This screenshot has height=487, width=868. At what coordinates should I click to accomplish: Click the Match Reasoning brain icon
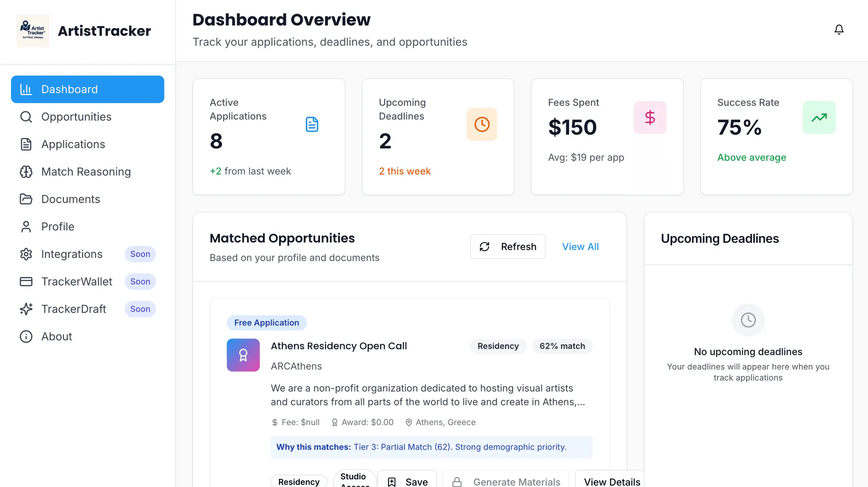[26, 172]
